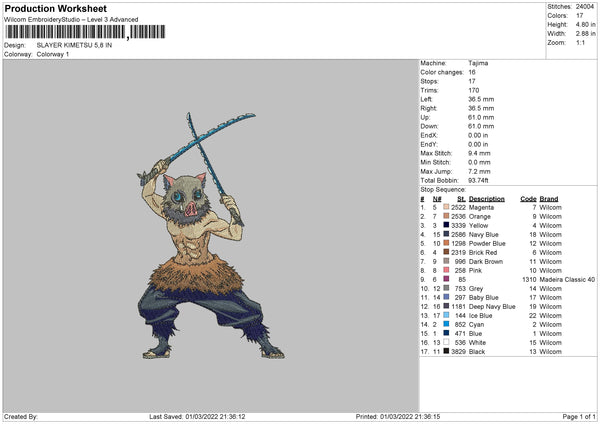Screen dimensions: 600x424
Task: Click the 'Up:' measurement label
Action: [425, 117]
